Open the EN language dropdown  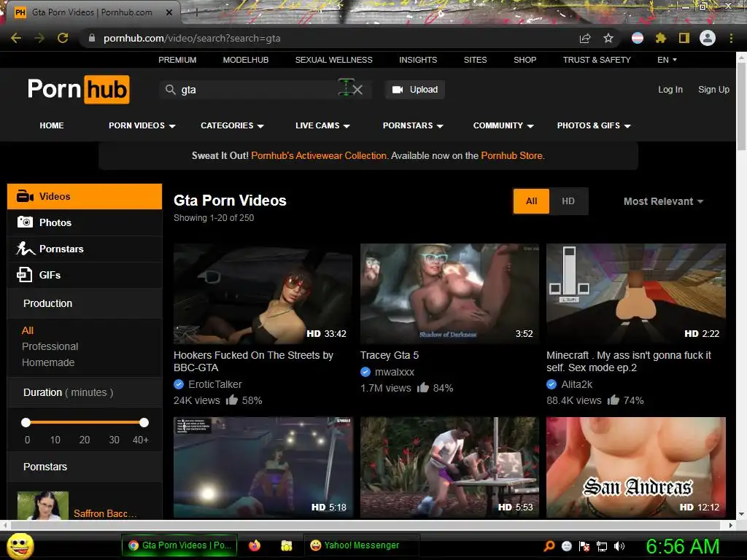tap(667, 60)
